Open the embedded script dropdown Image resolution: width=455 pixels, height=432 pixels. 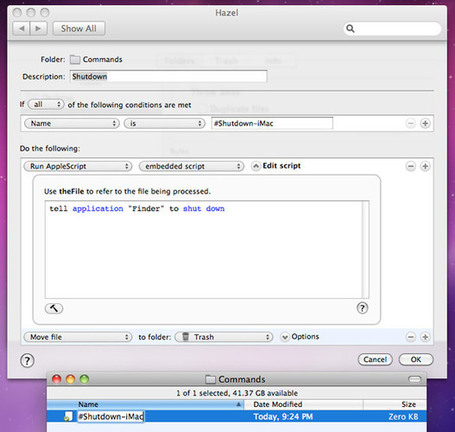tap(191, 166)
